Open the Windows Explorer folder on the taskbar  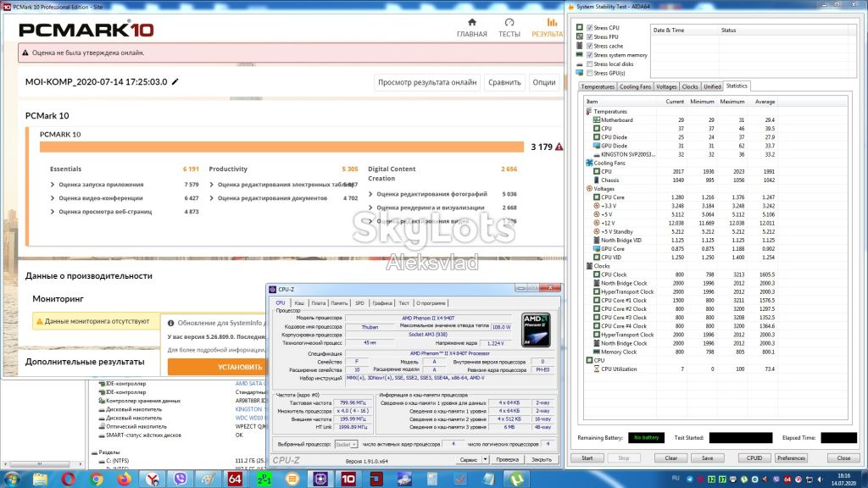pos(40,479)
